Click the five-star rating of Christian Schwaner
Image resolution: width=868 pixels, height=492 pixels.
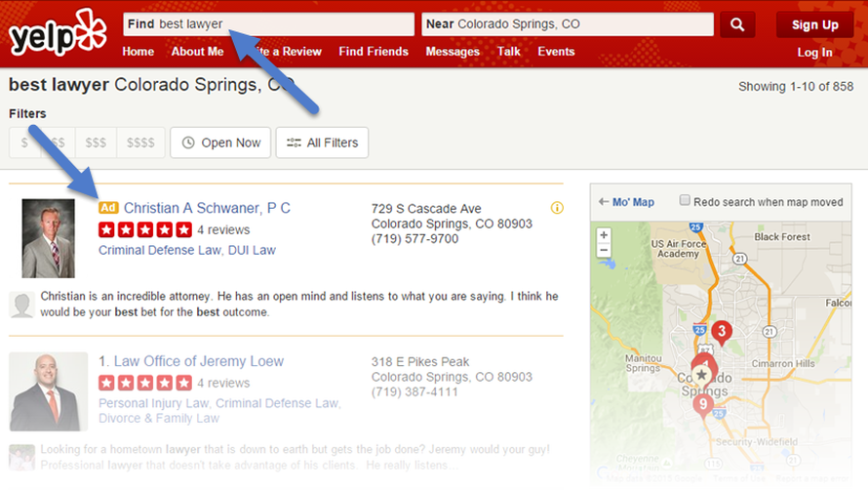point(145,229)
